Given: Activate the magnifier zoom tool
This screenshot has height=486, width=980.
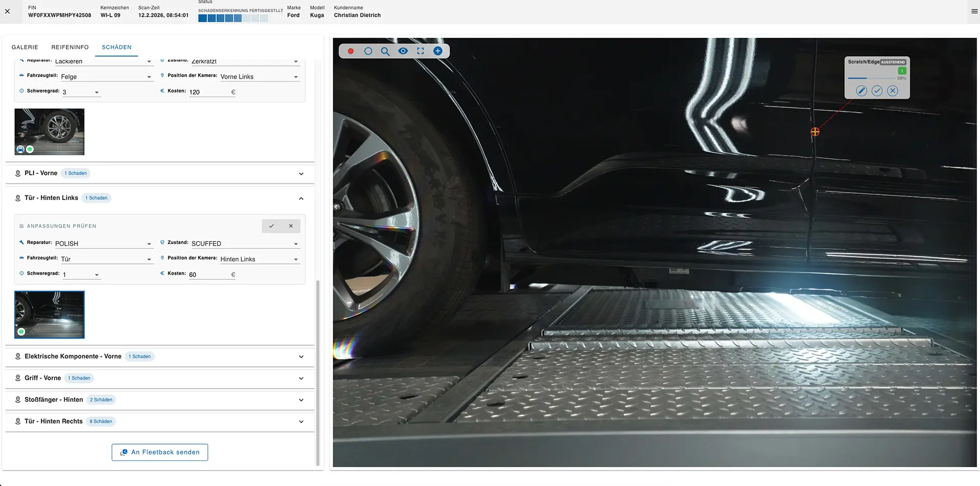Looking at the screenshot, I should 385,51.
